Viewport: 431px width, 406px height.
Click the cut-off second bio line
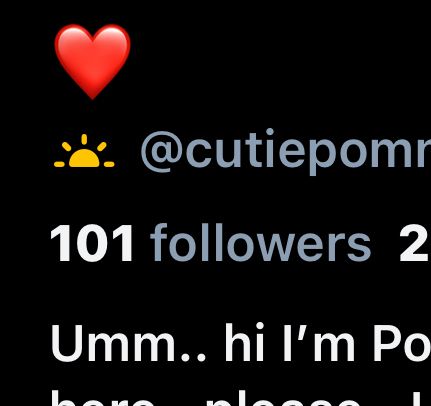241,399
